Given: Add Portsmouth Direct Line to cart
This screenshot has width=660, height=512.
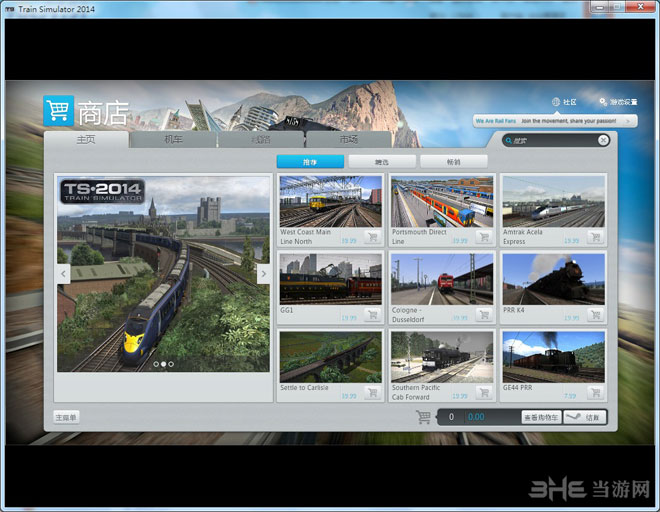Looking at the screenshot, I should [x=484, y=237].
